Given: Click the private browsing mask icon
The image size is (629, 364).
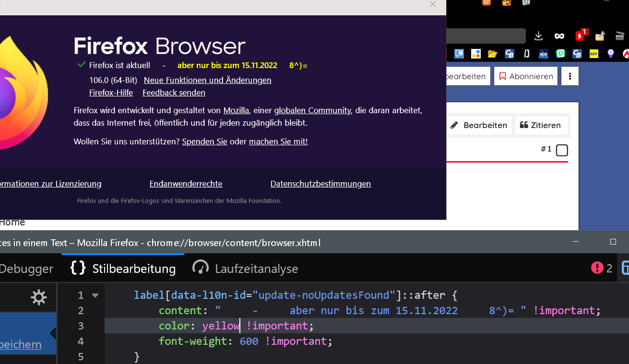Looking at the screenshot, I should (x=559, y=36).
